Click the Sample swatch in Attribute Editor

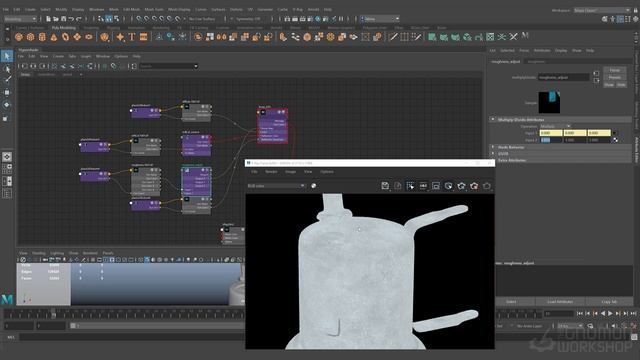(x=549, y=102)
